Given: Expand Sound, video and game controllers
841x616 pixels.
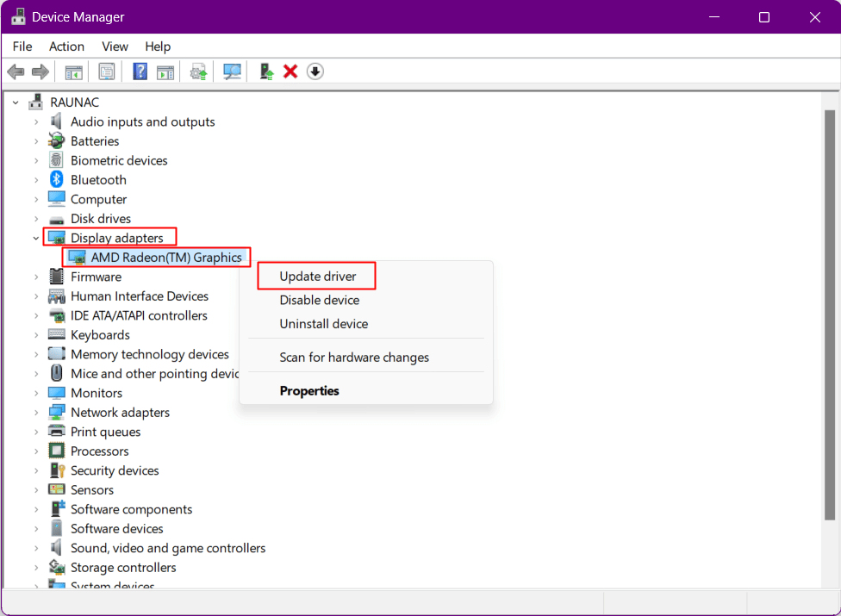Looking at the screenshot, I should 36,548.
